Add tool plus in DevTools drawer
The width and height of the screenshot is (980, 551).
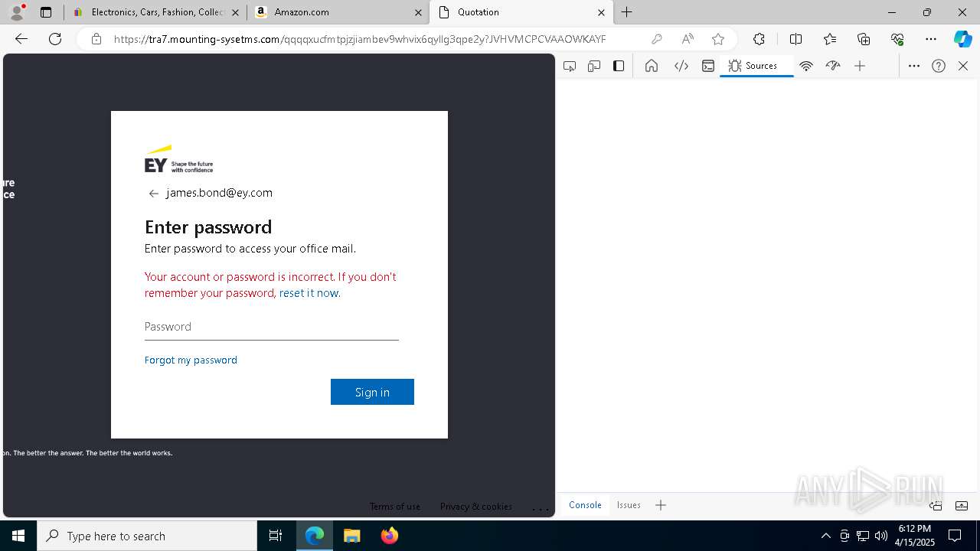pyautogui.click(x=661, y=505)
